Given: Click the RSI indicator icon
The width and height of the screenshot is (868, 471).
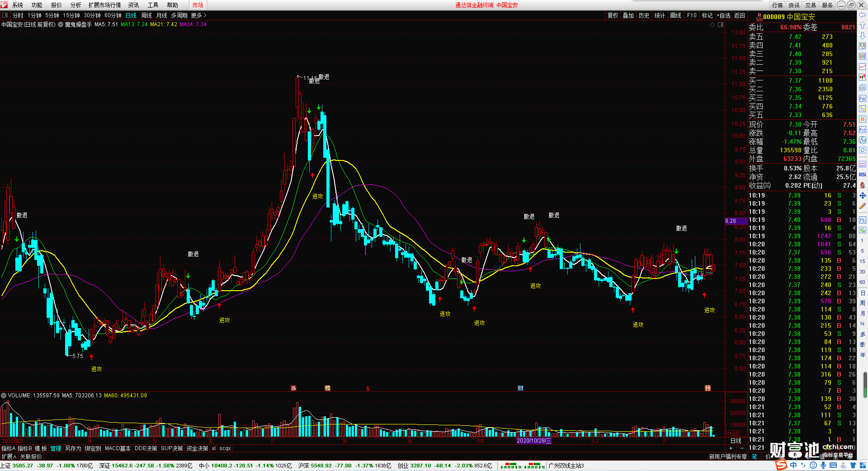Looking at the screenshot, I should [x=862, y=174].
